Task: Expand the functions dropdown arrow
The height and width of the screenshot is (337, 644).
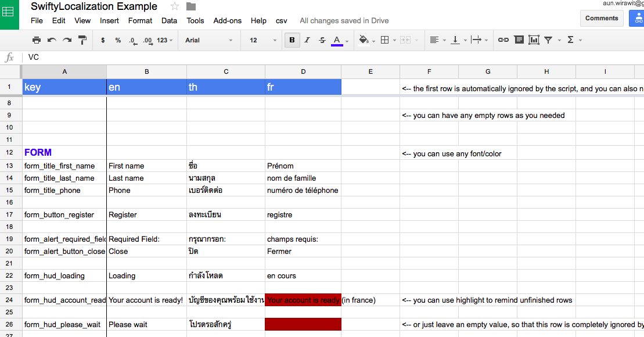Action: (x=580, y=40)
